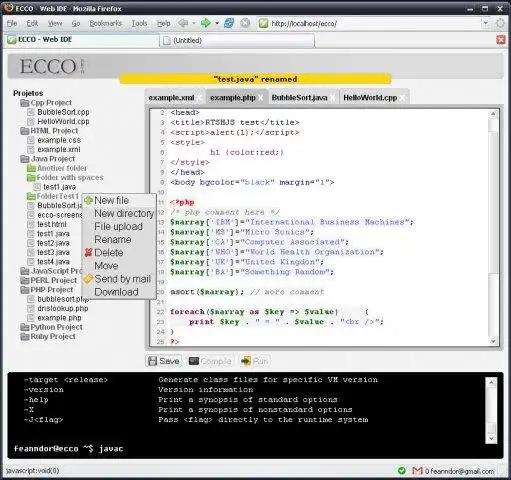Open test2.java in project tree
This screenshot has height=480, width=511.
pyautogui.click(x=49, y=243)
